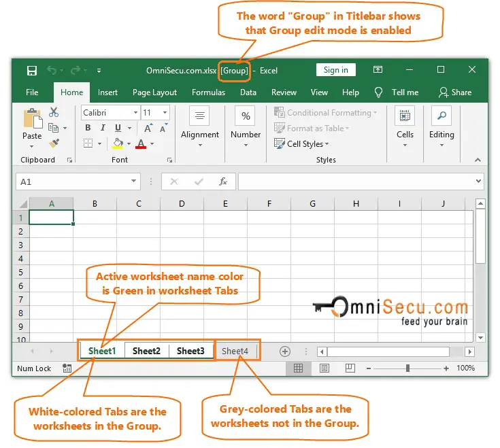500x448 pixels.
Task: Open the Underline style dropdown arrow
Action: click(x=129, y=128)
